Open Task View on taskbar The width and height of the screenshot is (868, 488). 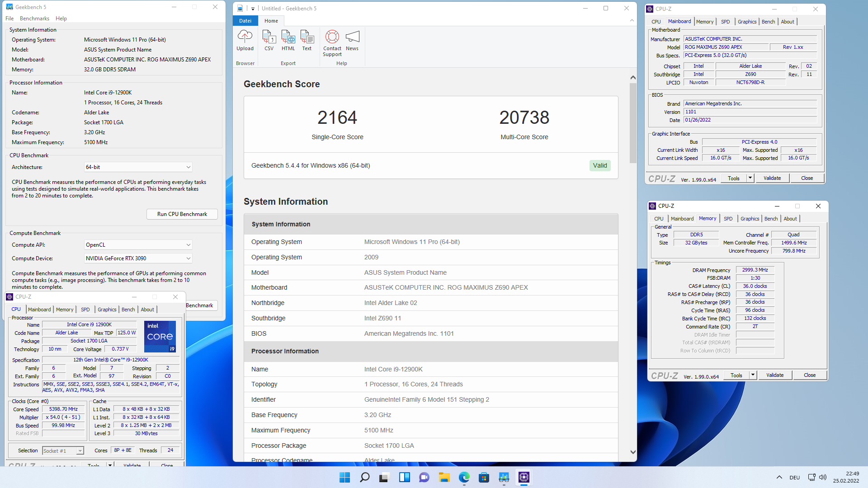tap(384, 477)
